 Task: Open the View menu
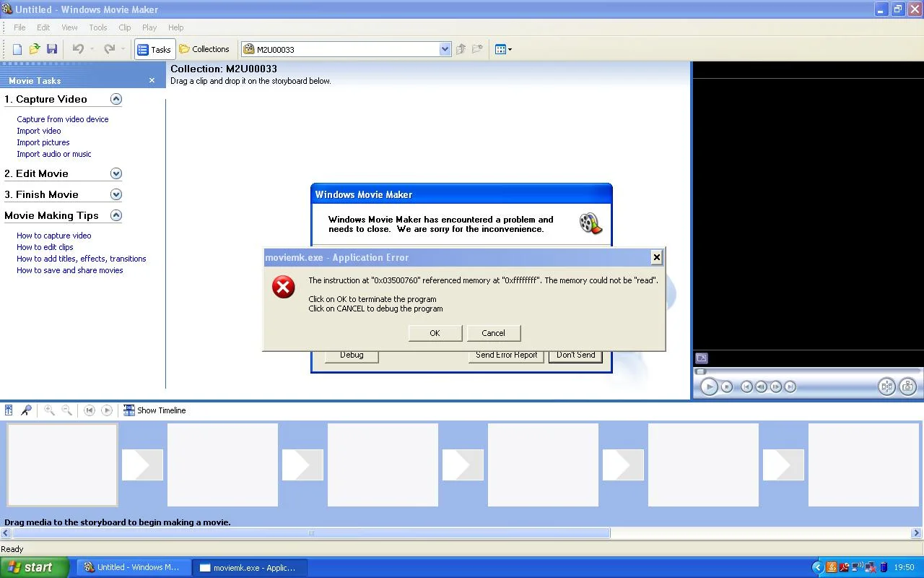pos(69,27)
